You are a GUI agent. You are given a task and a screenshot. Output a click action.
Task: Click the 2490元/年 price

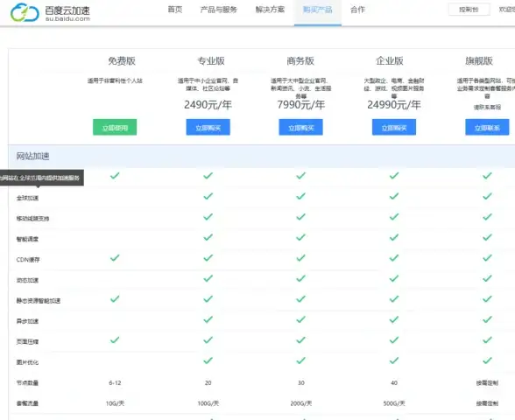pyautogui.click(x=208, y=105)
